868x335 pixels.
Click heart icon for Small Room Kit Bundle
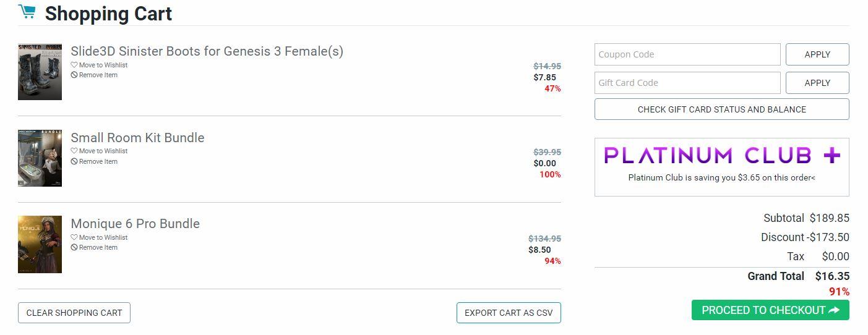[74, 151]
